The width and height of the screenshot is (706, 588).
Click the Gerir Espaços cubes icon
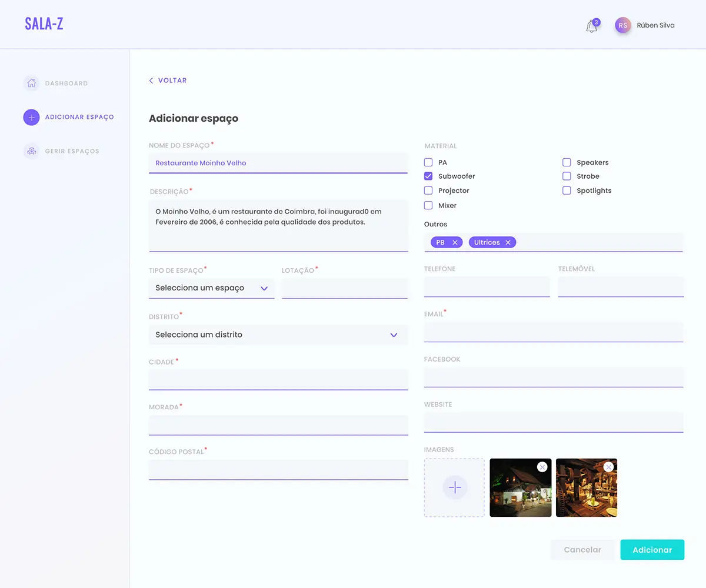(31, 151)
